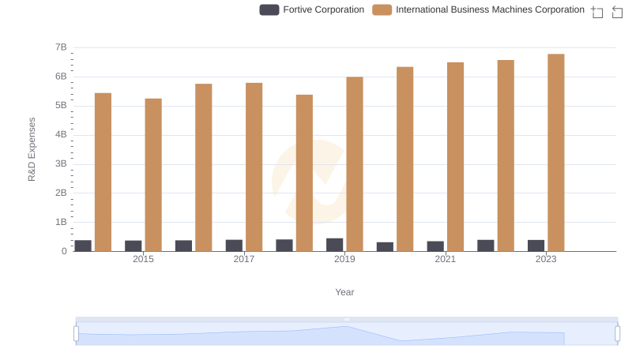Click the 5B y-axis label

click(x=62, y=106)
